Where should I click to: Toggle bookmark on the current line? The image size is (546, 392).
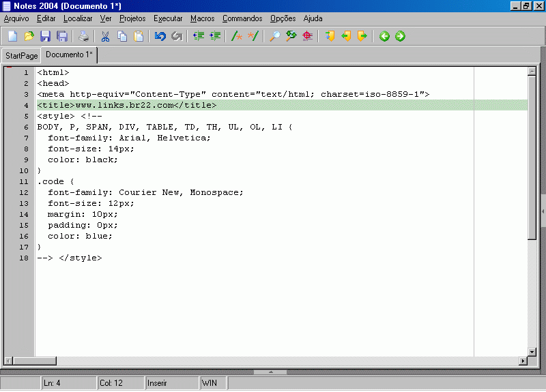(330, 36)
